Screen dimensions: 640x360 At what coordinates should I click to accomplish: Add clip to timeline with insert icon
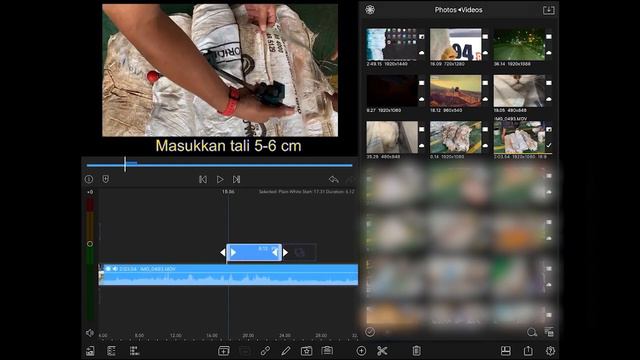tap(224, 351)
